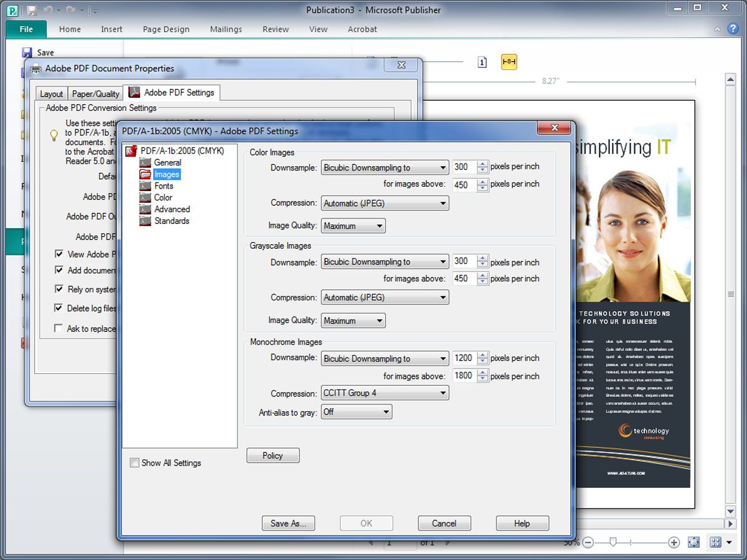The height and width of the screenshot is (560, 747).
Task: Click the multiple pages grid view icon
Action: (x=715, y=543)
